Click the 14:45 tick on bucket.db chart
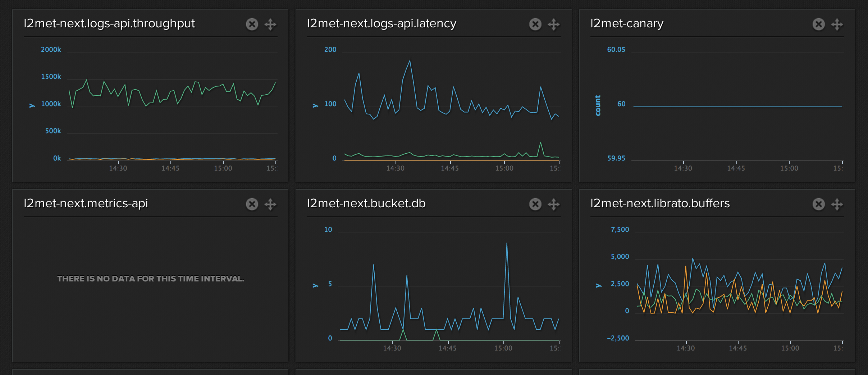The width and height of the screenshot is (868, 375). [448, 348]
